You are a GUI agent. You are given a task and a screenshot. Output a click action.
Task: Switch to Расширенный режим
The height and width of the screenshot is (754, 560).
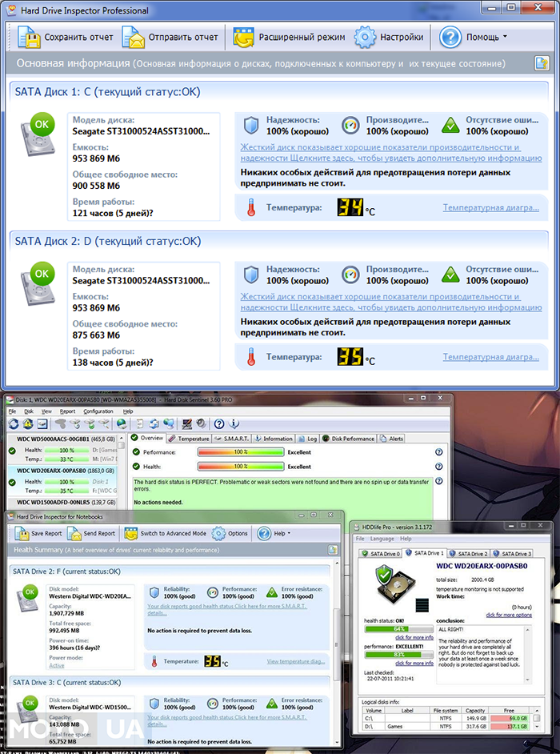pyautogui.click(x=290, y=37)
